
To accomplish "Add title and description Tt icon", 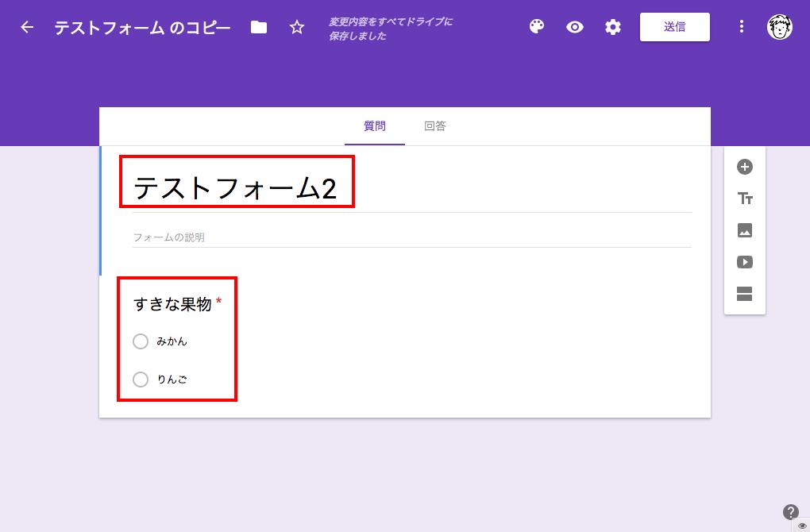I will [744, 199].
